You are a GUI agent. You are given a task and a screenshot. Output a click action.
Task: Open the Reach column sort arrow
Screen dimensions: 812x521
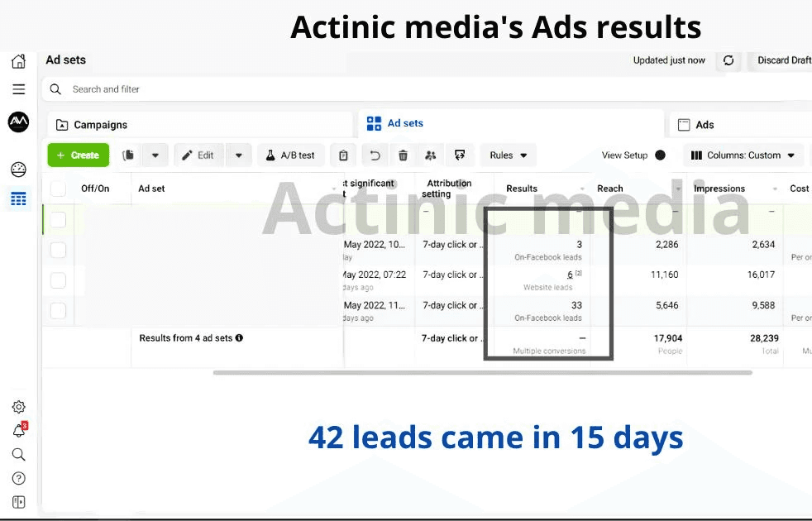click(x=678, y=189)
